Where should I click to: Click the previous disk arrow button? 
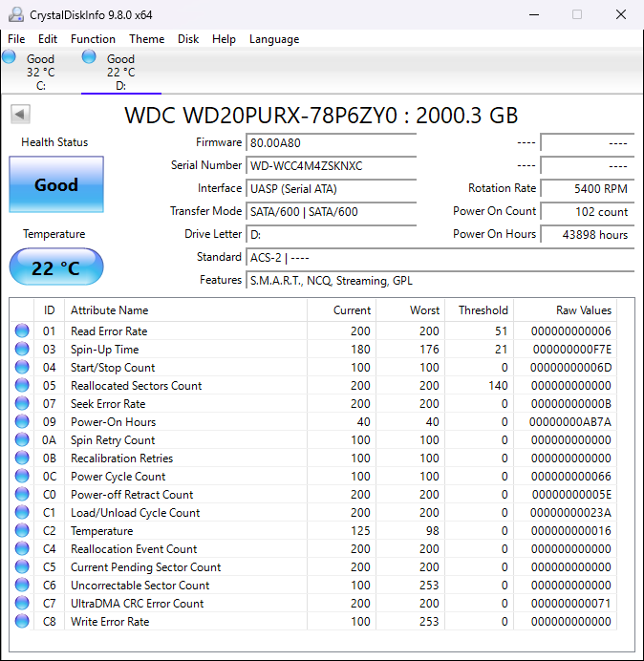coord(20,115)
